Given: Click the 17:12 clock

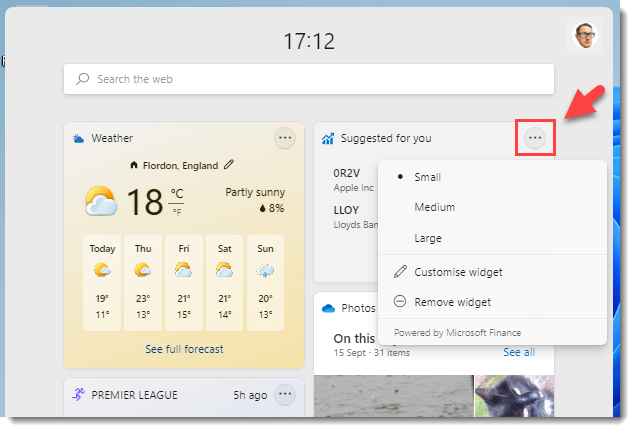Looking at the screenshot, I should point(309,41).
